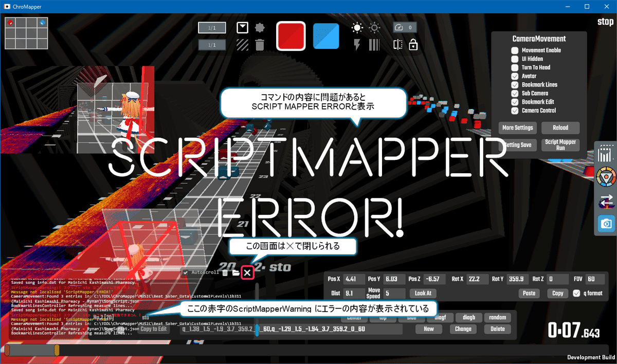Click the diagf preset button

440,317
